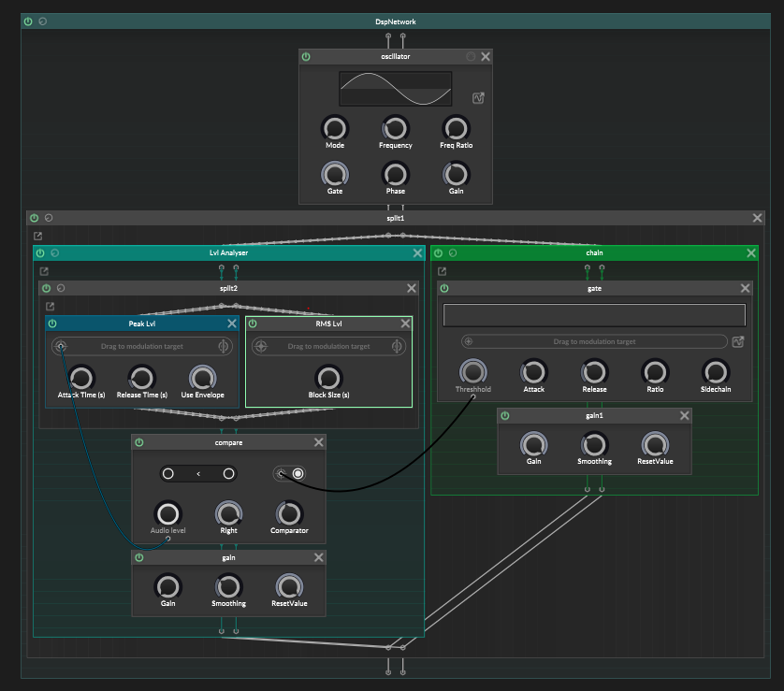This screenshot has height=691, width=784.
Task: Click the gate empty level display
Action: click(594, 315)
